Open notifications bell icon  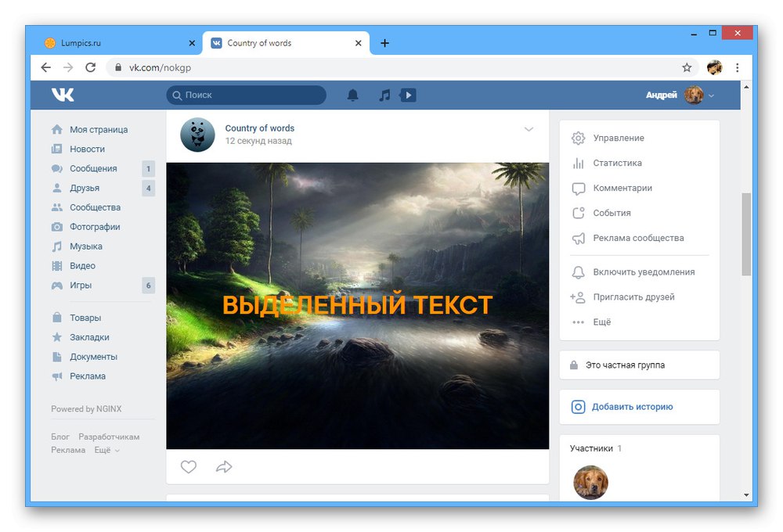(352, 95)
